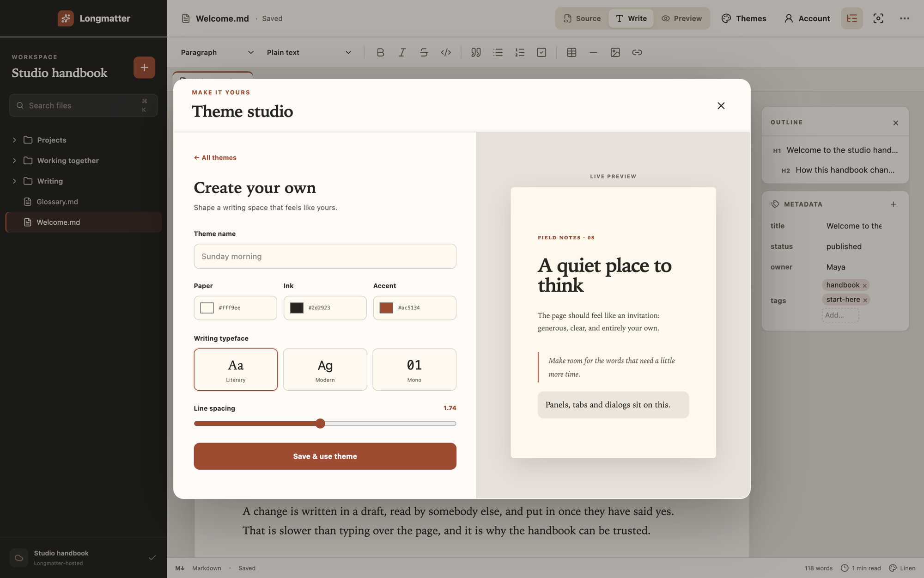924x578 pixels.
Task: Go back to All themes
Action: pyautogui.click(x=215, y=158)
